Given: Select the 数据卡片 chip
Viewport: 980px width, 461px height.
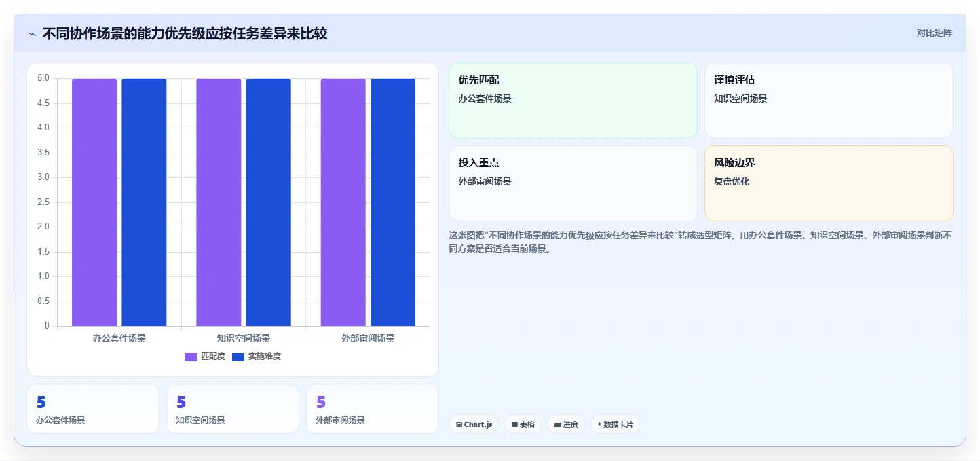Looking at the screenshot, I should point(615,424).
